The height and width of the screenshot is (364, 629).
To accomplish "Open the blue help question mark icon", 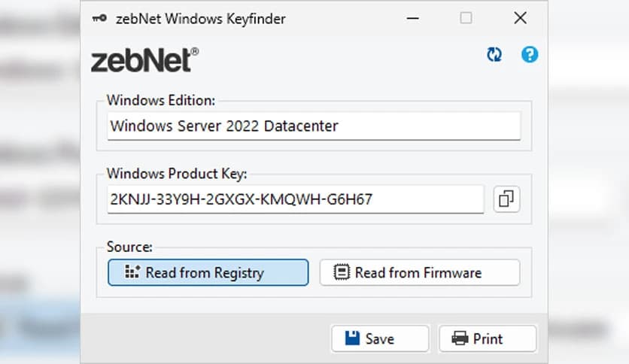I will 530,54.
